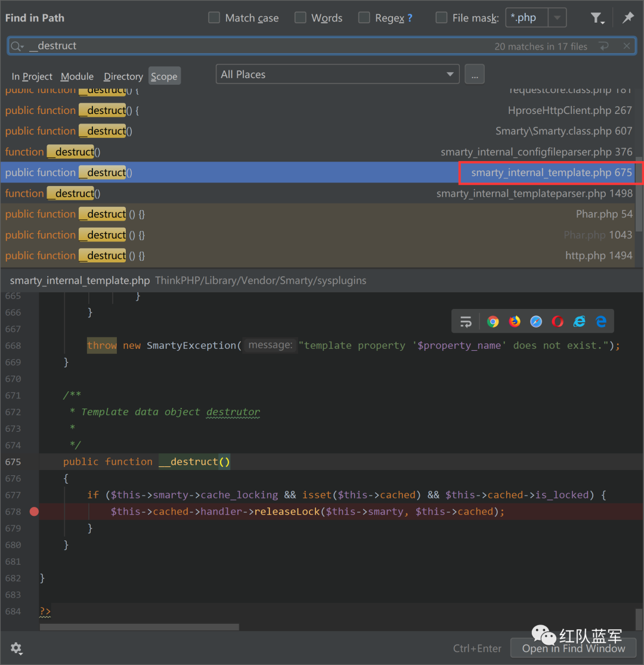Click Open in Find Window button
Screen dimensions: 644x665
tap(573, 648)
